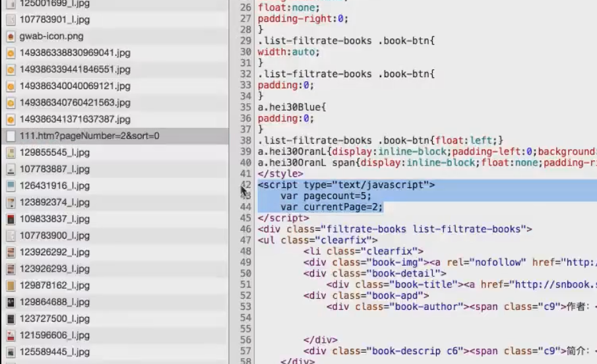Select file name 107783900_l.jpg

point(55,235)
